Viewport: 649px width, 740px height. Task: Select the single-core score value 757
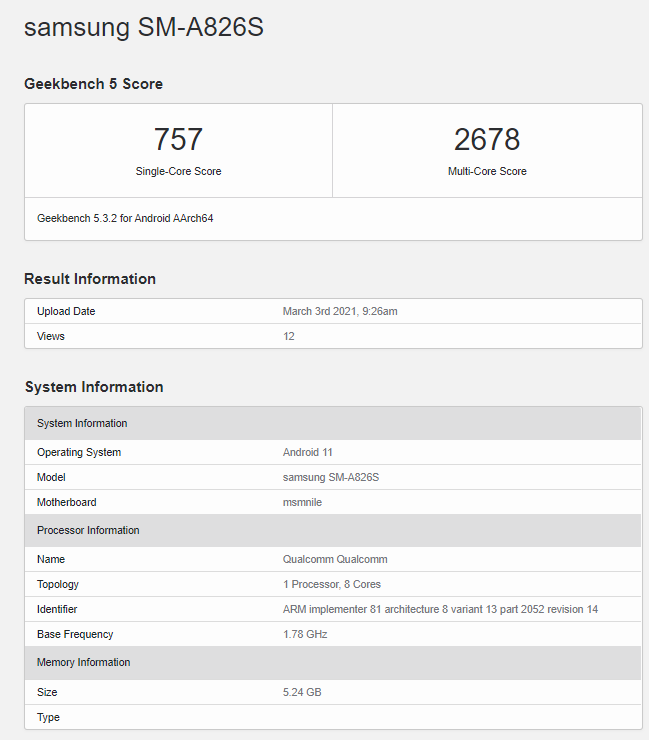(178, 139)
